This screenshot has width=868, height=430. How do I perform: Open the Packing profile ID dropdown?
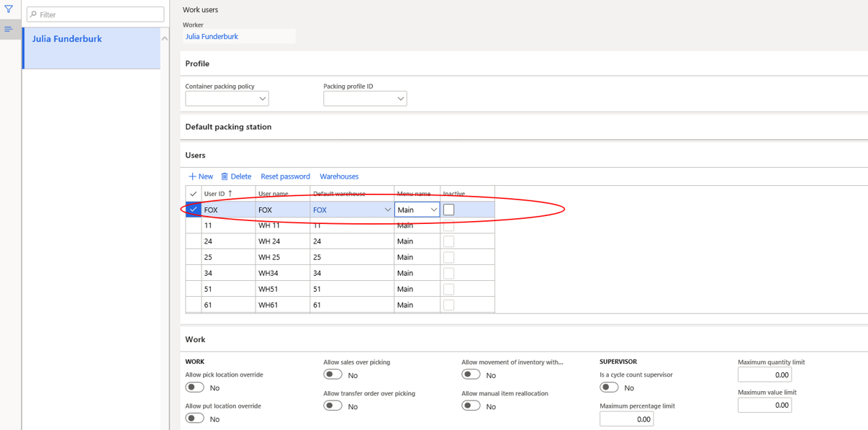point(401,99)
